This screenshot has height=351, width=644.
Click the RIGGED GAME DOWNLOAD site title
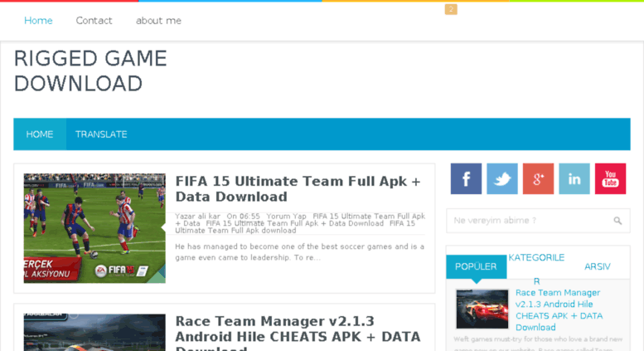point(90,71)
